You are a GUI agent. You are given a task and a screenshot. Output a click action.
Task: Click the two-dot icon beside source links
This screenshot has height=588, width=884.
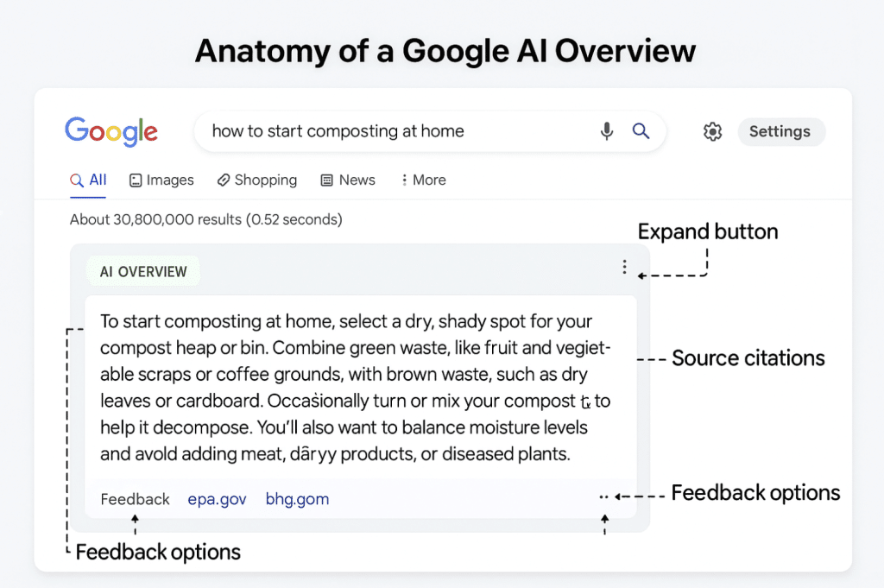coord(603,497)
